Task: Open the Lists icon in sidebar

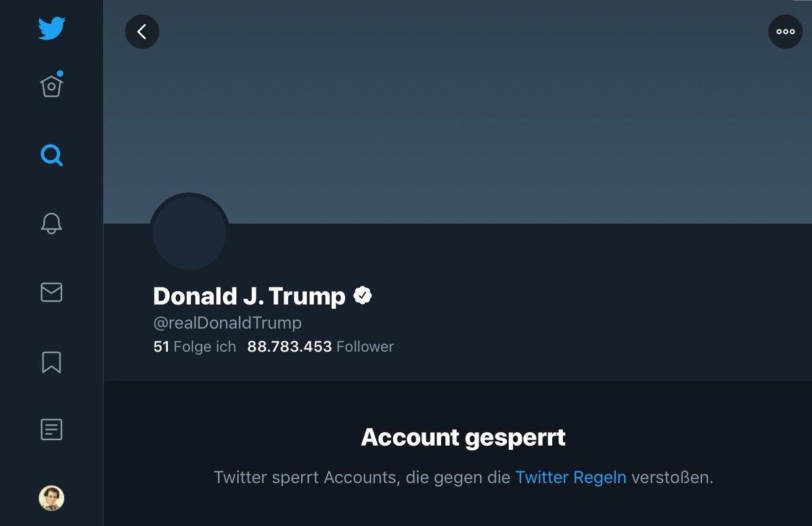Action: (x=51, y=429)
